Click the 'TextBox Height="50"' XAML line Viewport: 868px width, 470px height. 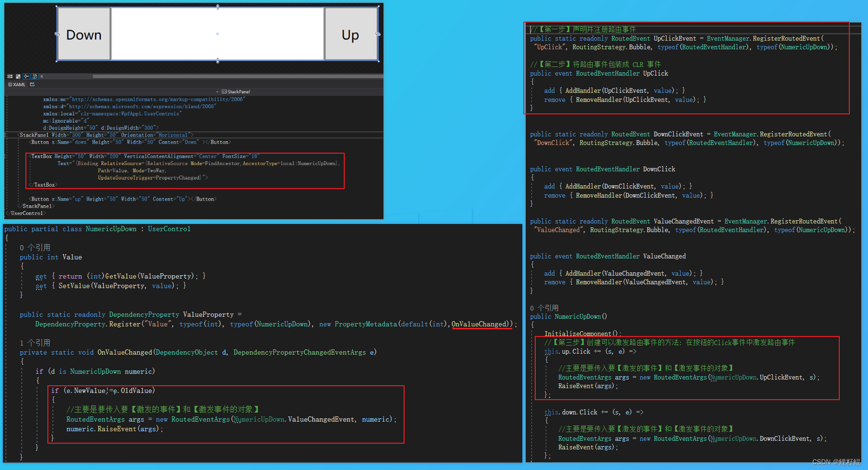coord(144,157)
